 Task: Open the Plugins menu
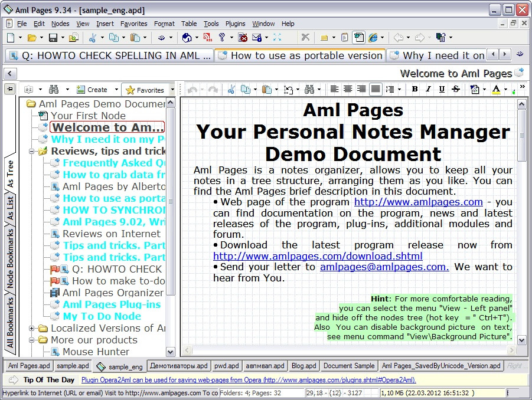click(x=235, y=24)
